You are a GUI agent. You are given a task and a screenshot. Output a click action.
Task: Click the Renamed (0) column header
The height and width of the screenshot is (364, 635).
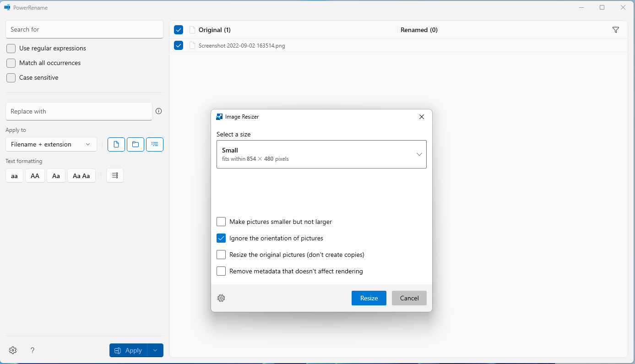click(x=419, y=30)
